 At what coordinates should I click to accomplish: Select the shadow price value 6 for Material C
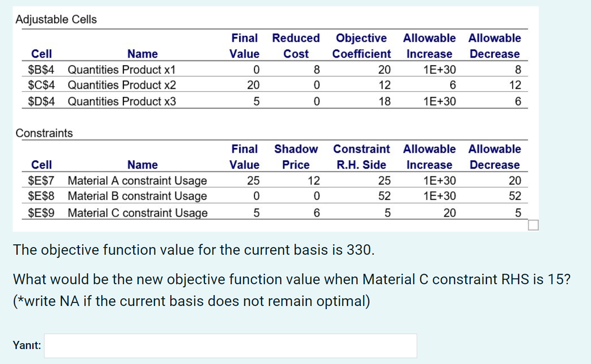[x=315, y=212]
